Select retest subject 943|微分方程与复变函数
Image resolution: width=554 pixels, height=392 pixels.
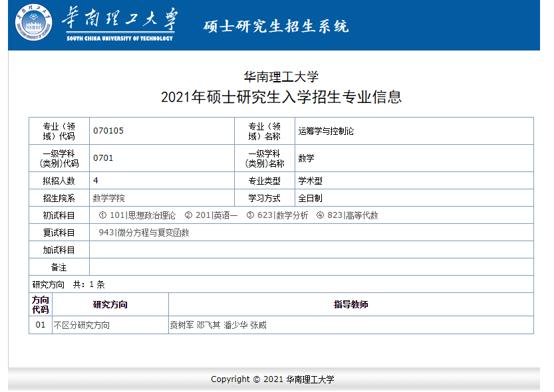[x=144, y=233]
